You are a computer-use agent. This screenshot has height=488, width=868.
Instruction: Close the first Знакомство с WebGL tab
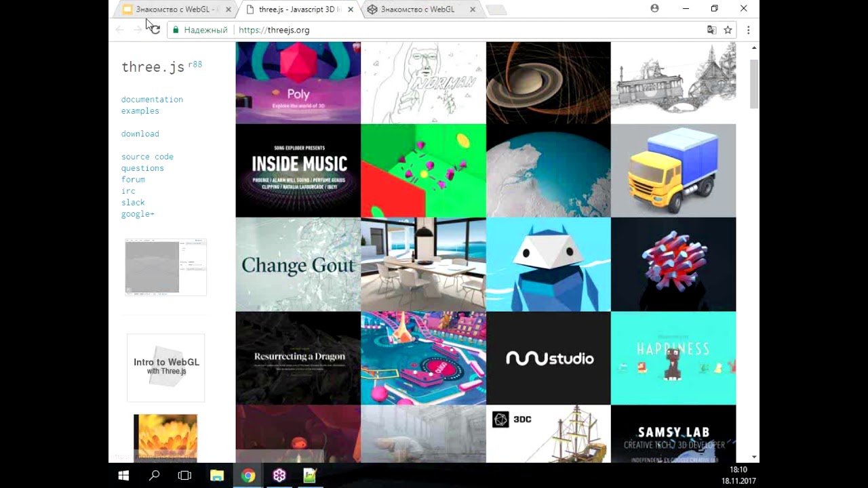pos(229,9)
